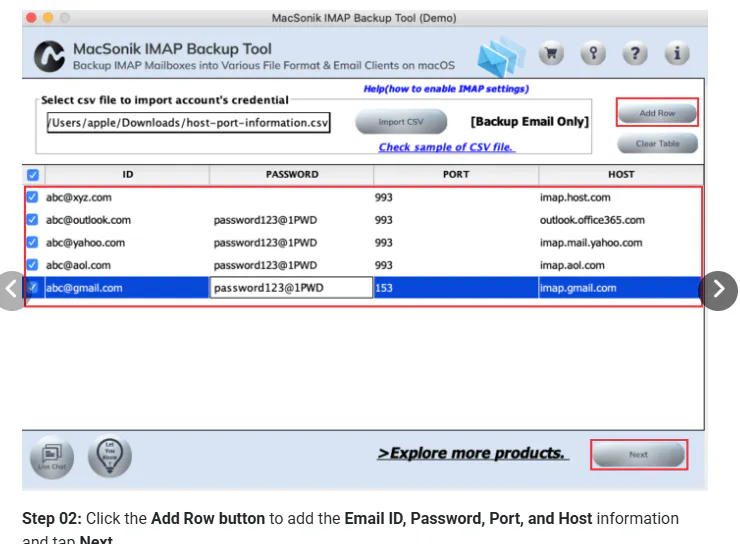Edit the gmail row password field
This screenshot has height=544, width=740.
(x=291, y=288)
